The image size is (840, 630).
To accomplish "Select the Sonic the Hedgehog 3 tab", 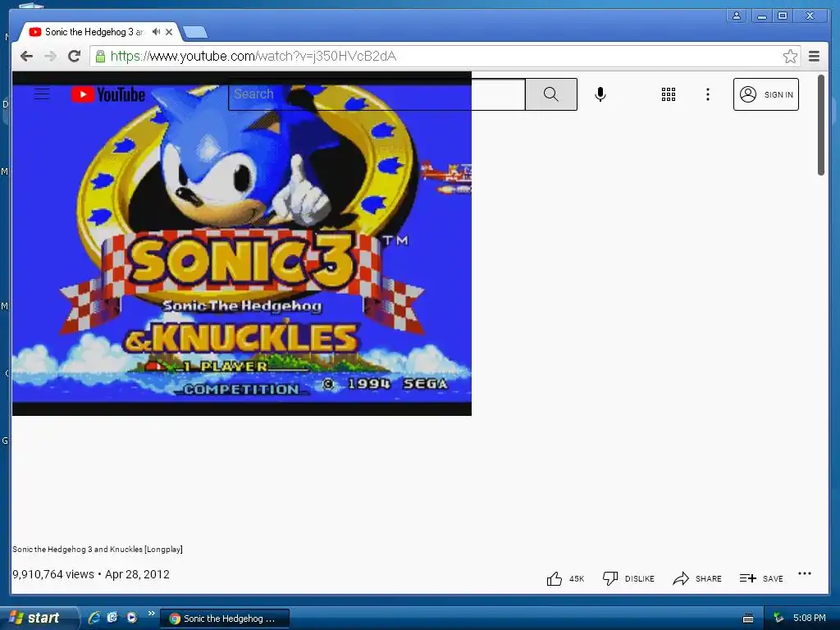I will click(x=94, y=32).
